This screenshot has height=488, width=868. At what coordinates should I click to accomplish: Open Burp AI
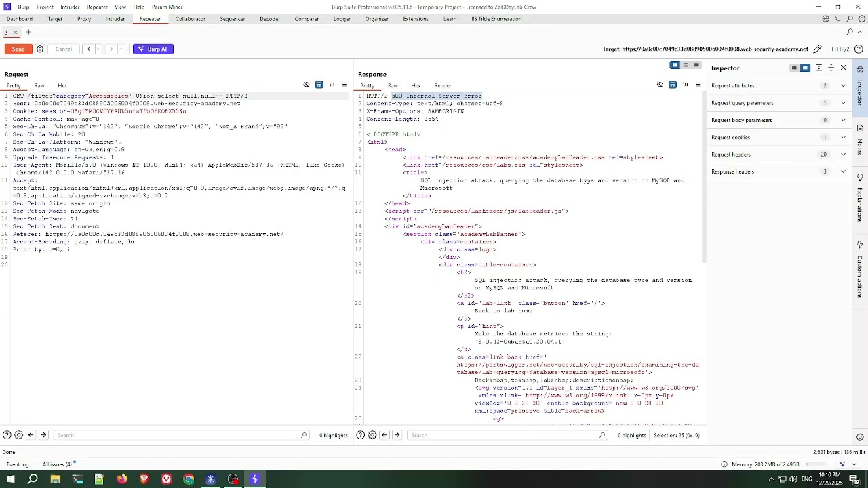click(153, 49)
